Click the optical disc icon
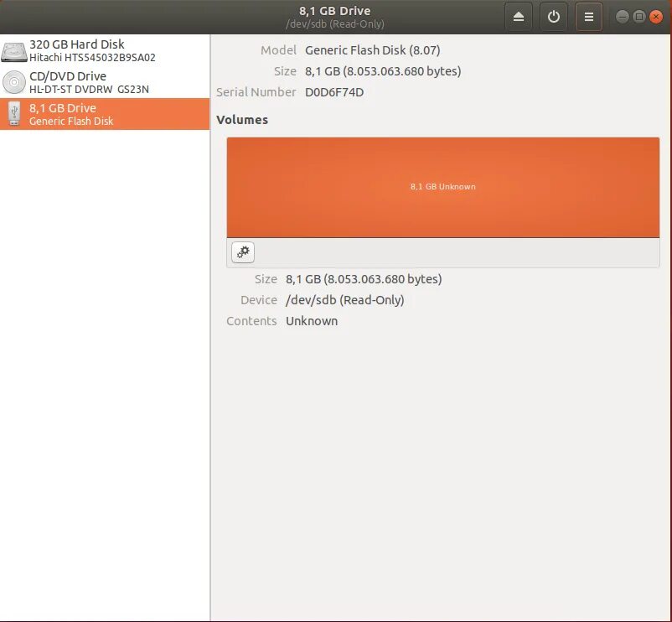 [13, 82]
